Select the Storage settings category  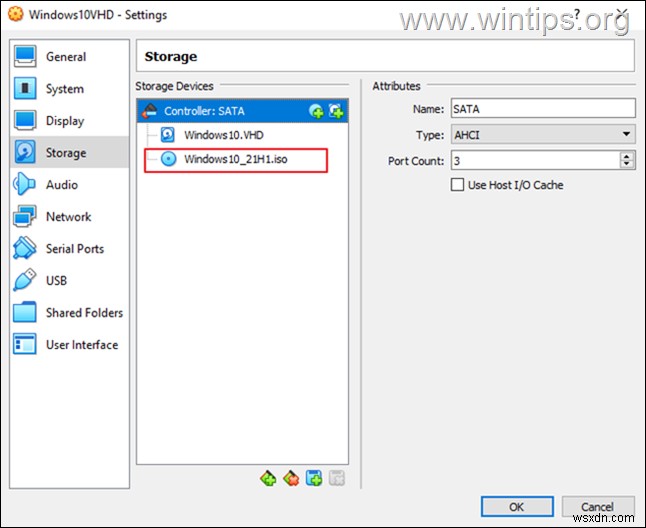[x=69, y=152]
